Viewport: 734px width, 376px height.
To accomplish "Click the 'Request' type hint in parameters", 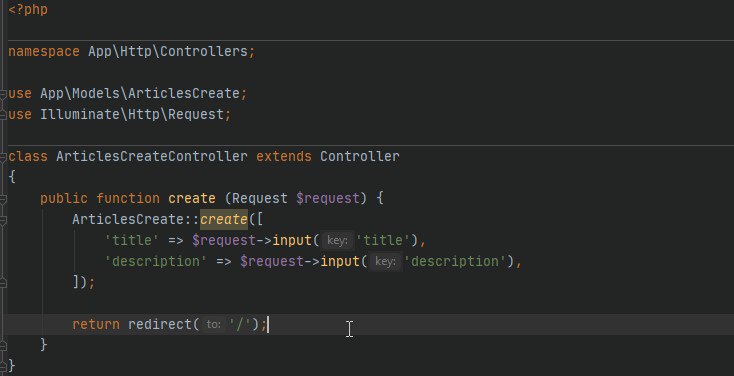I will [260, 199].
